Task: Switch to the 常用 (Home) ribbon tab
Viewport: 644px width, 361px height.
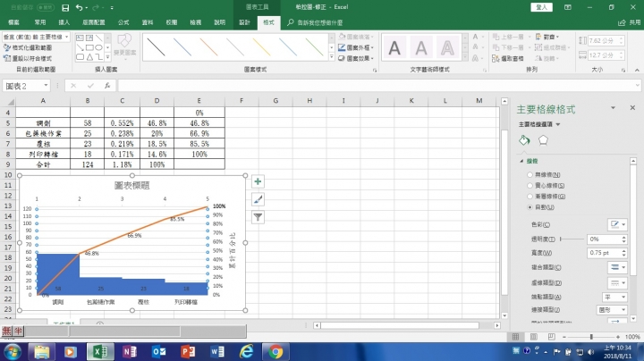Action: (x=40, y=22)
